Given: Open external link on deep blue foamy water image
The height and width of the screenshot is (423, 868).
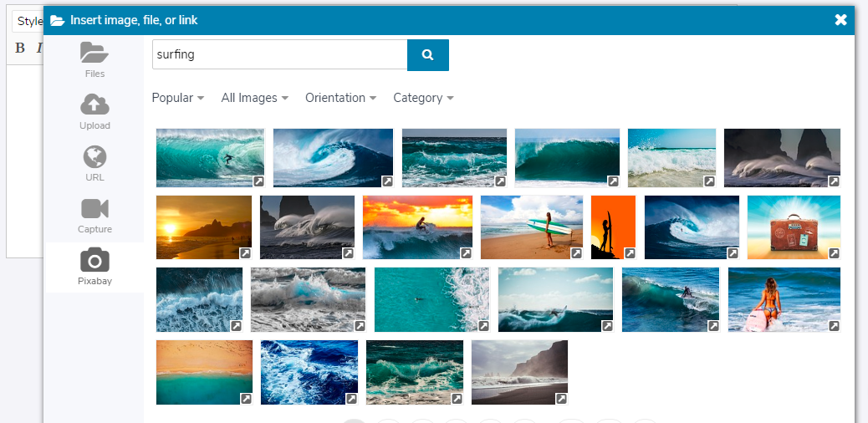Looking at the screenshot, I should click(351, 398).
